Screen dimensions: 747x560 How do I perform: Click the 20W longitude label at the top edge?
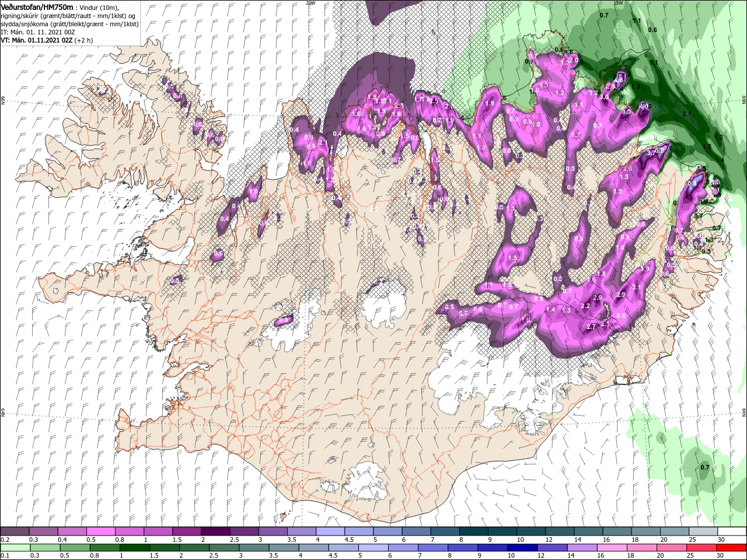310,3
